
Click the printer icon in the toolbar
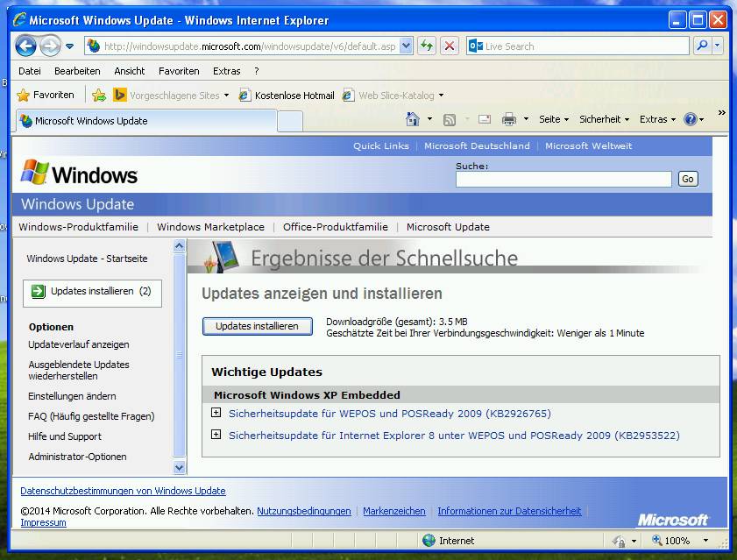tap(508, 118)
